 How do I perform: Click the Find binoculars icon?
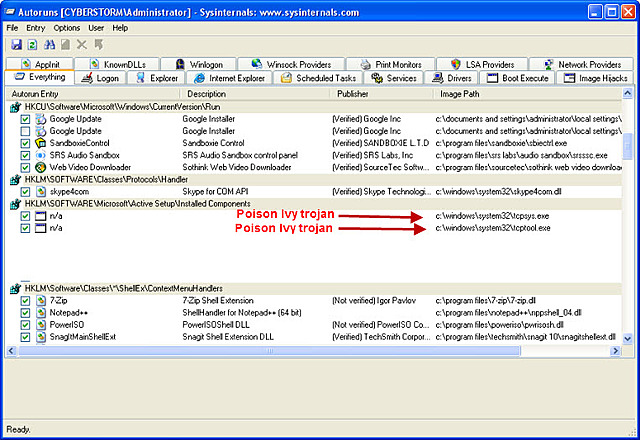coord(49,44)
